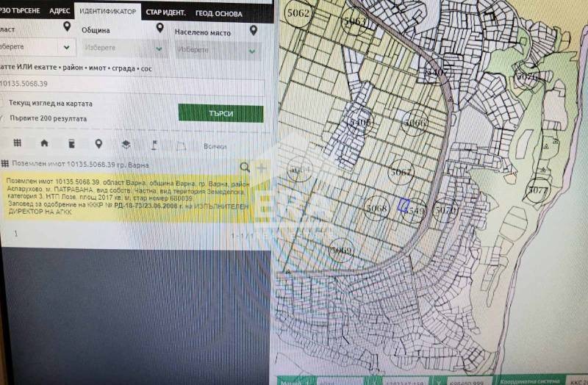
Task: Switch to the ГЕОД. ОСНОВА tab
Action: [x=218, y=13]
